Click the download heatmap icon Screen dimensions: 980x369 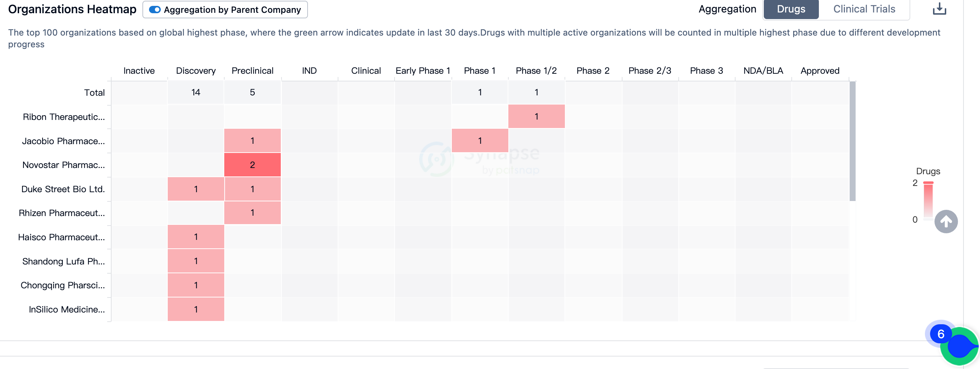pos(939,9)
